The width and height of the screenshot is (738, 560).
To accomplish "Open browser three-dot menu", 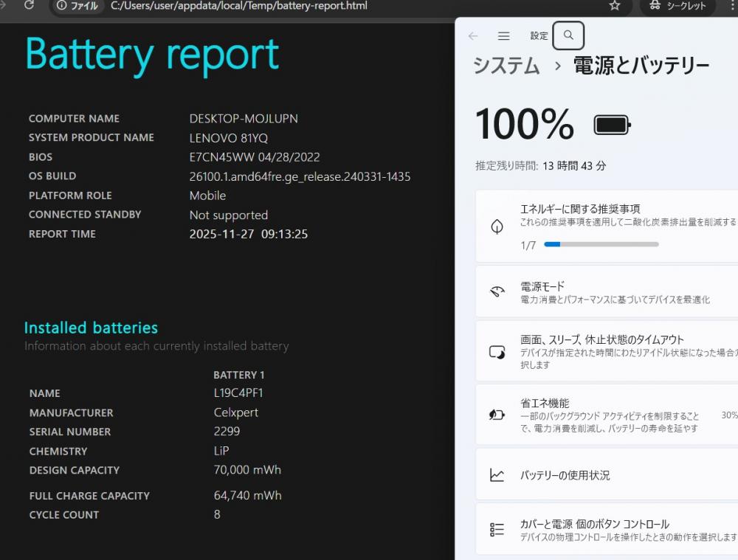I will click(x=732, y=6).
